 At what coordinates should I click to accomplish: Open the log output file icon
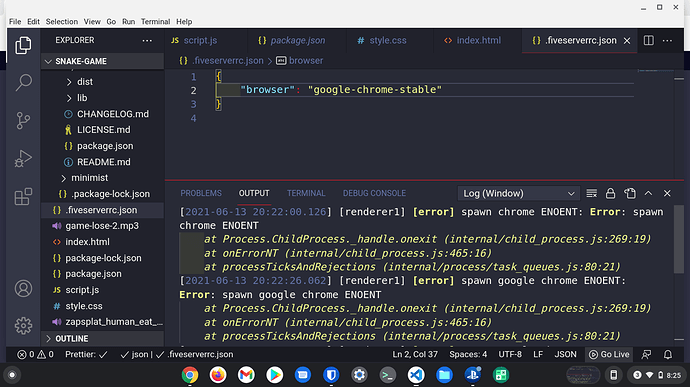(x=630, y=193)
